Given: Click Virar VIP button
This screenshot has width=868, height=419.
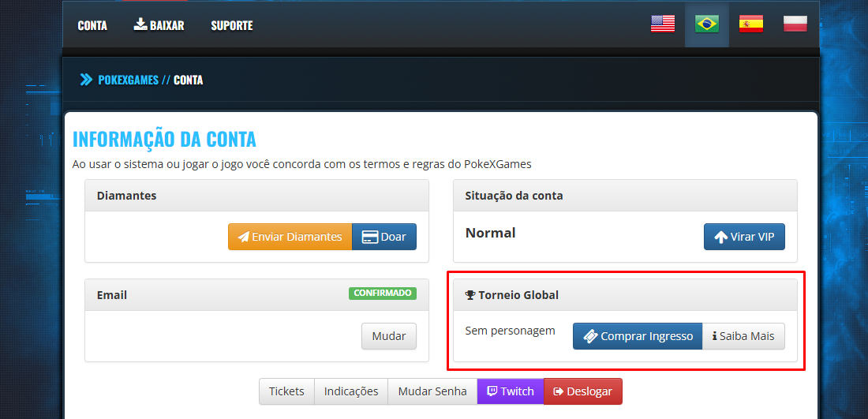Looking at the screenshot, I should 745,237.
